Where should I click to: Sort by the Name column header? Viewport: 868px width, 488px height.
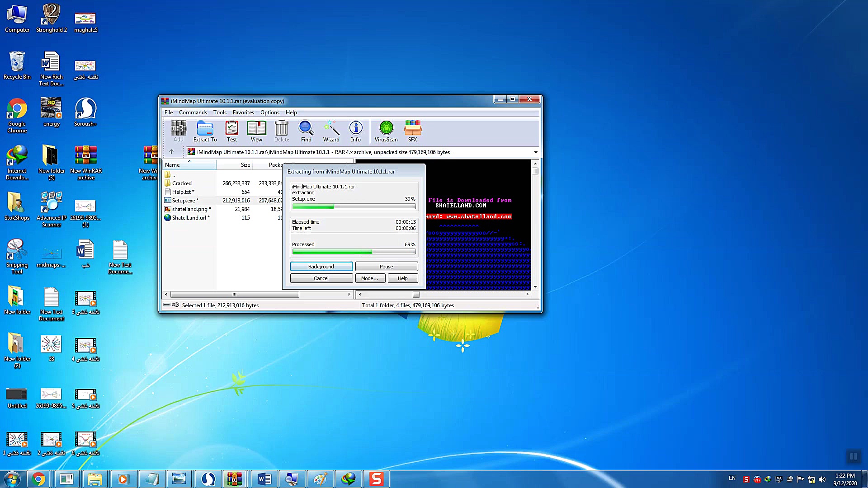tap(189, 165)
